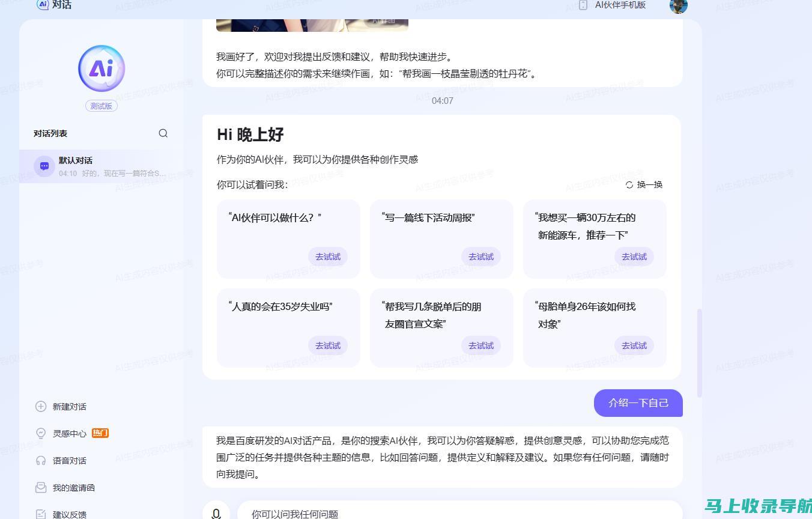The width and height of the screenshot is (812, 519).
Task: Click 换一换 to refresh suggestions
Action: pos(644,185)
